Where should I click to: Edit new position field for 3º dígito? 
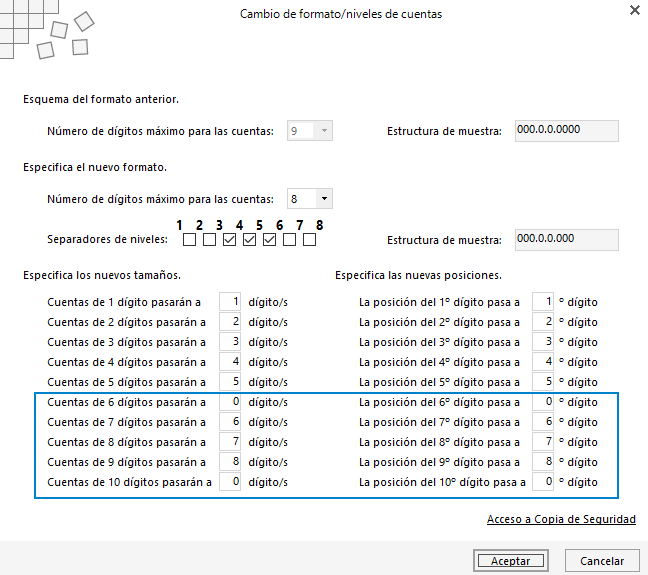coord(543,342)
